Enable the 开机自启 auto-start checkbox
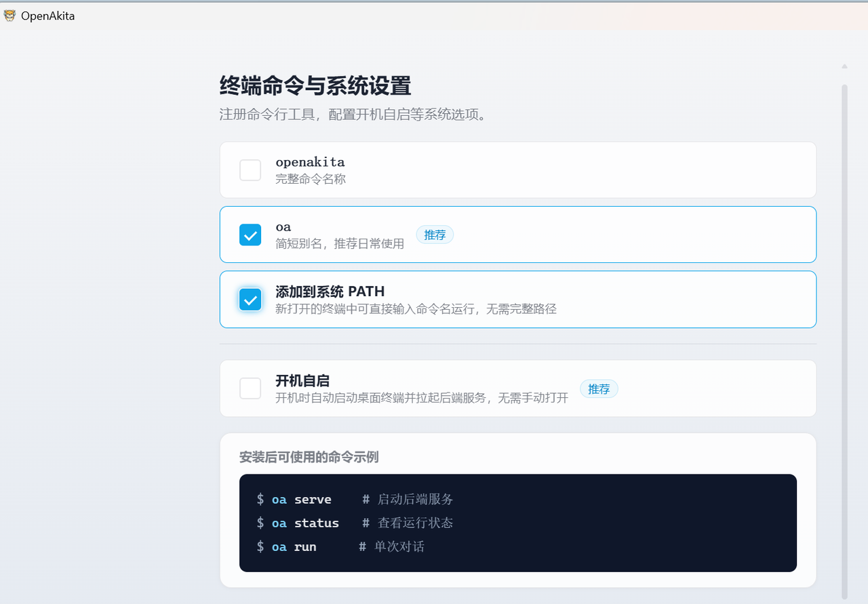The image size is (868, 604). 250,388
